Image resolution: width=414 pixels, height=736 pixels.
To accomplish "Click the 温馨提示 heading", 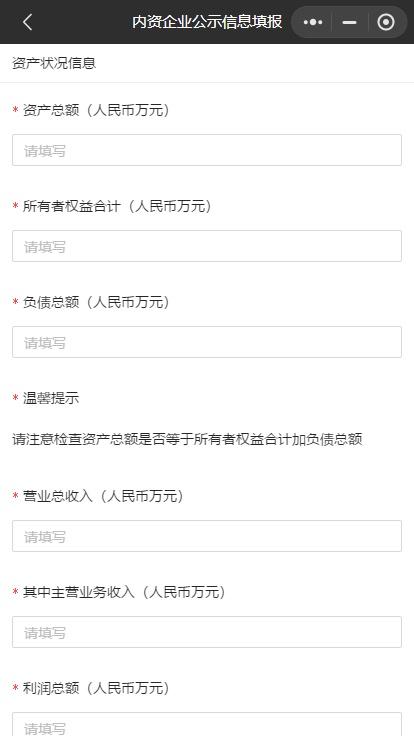I will click(x=51, y=399).
